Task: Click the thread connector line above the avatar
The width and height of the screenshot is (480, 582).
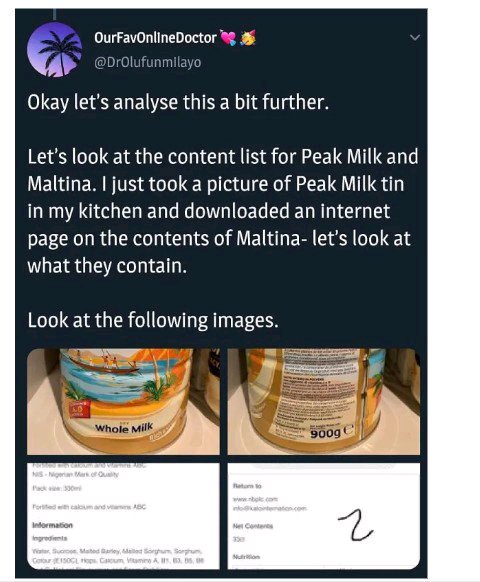Action: (x=55, y=14)
